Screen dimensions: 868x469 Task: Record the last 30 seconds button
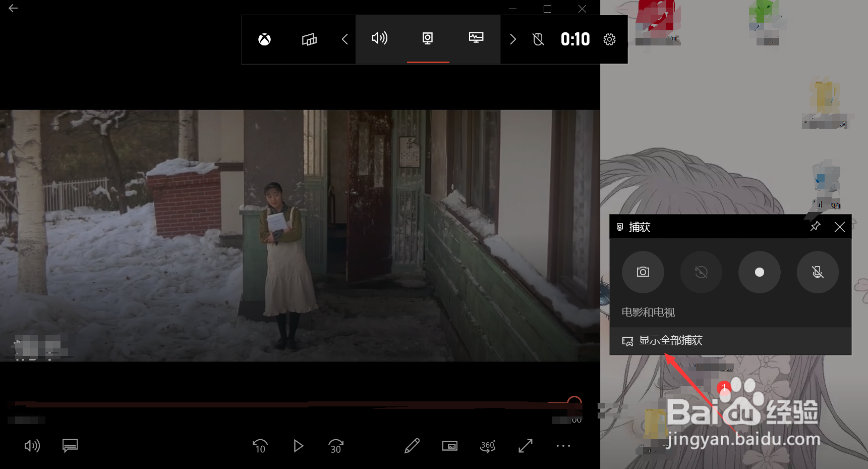point(701,272)
